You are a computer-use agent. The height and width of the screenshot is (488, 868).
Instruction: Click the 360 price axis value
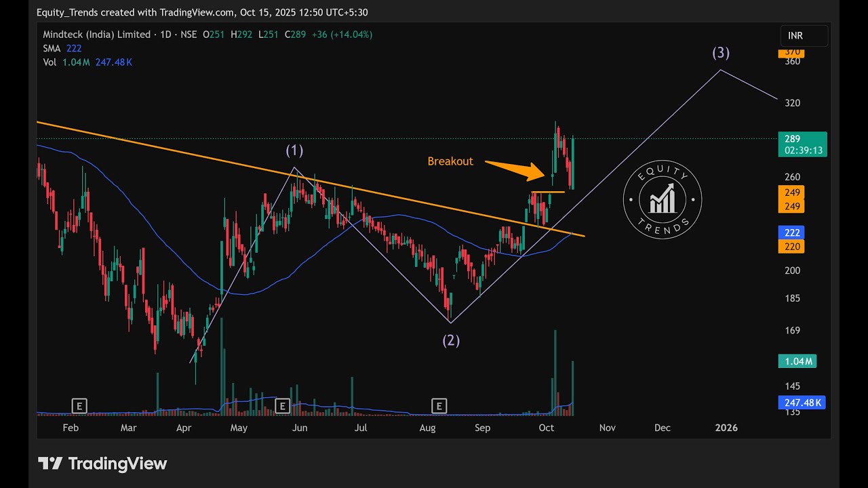[x=793, y=61]
